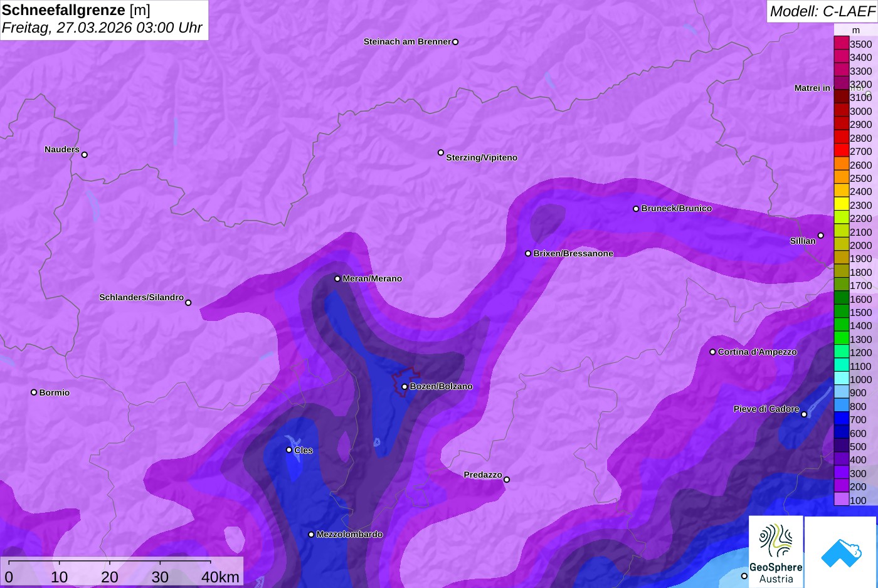Click the Meran/Merano city label
878x588 pixels.
point(372,279)
